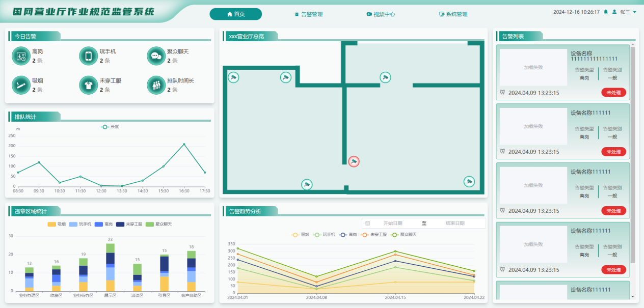Click the alert list vertical scrollbar thumb
Viewport: 644px width, 308px height.
coord(633,155)
